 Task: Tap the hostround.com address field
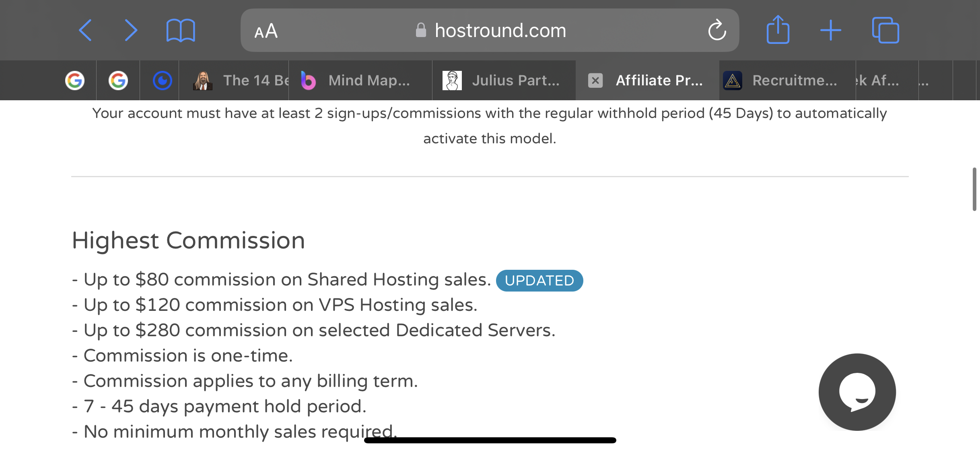pos(490,30)
